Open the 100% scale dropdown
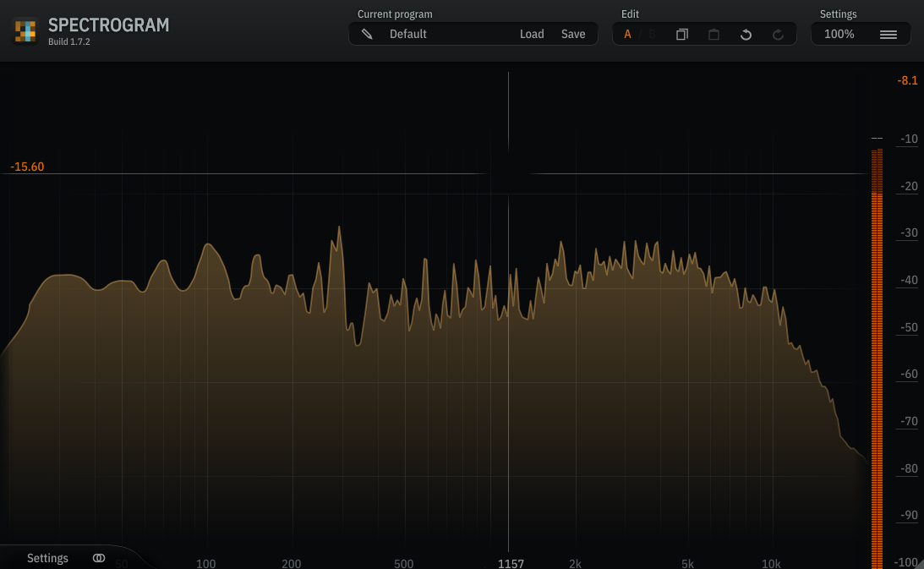The height and width of the screenshot is (569, 924). (839, 35)
